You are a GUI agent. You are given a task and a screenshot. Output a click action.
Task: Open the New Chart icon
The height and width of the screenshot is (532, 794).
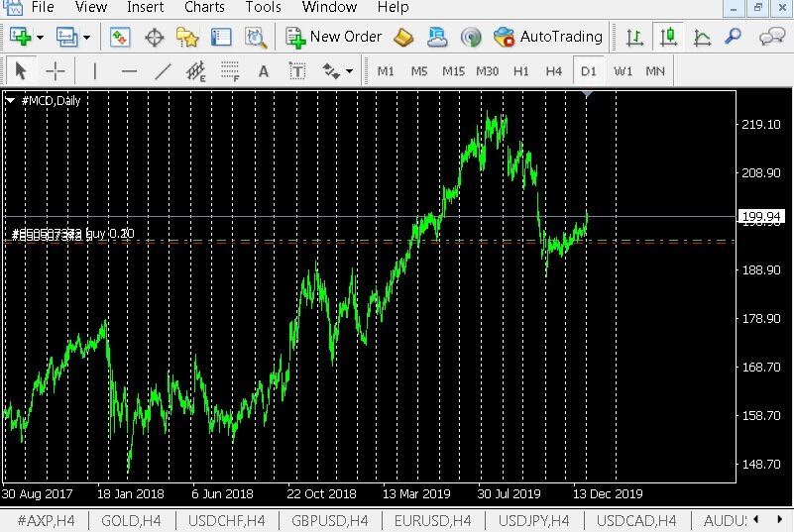point(21,37)
